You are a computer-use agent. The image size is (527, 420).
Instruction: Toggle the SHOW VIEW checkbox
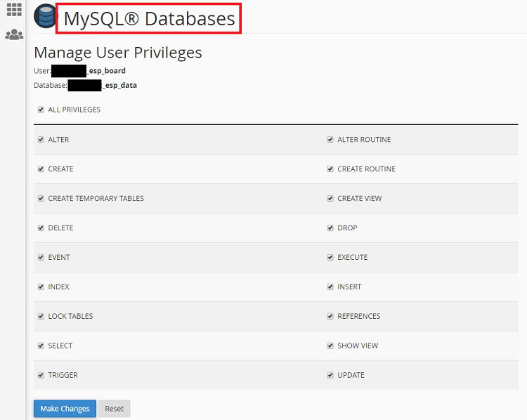pos(330,346)
